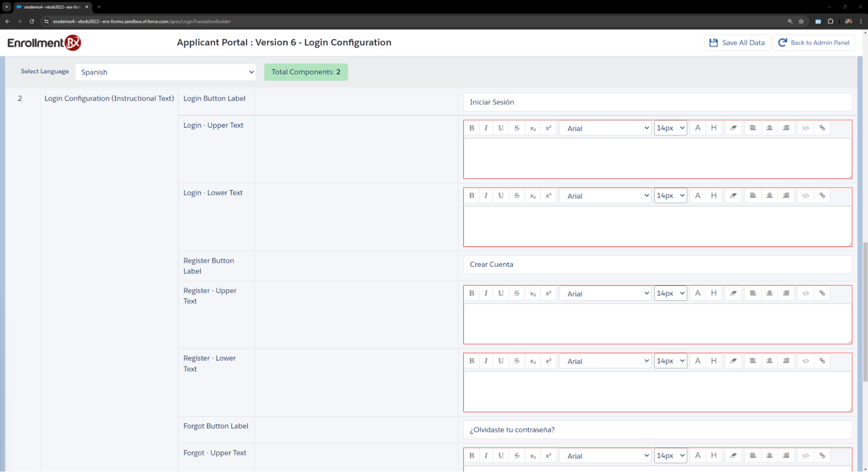Click eraser clear-format icon in Login Upper editor

(733, 128)
